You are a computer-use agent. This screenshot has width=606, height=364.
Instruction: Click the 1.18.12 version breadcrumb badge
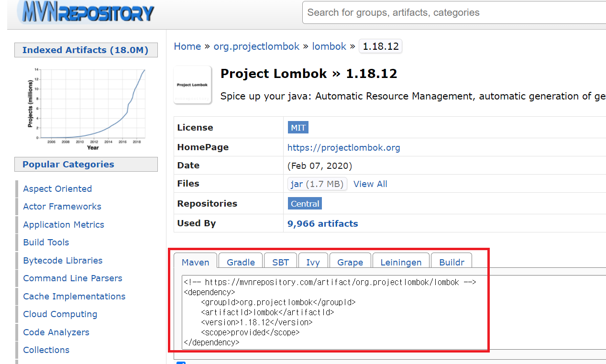point(380,46)
